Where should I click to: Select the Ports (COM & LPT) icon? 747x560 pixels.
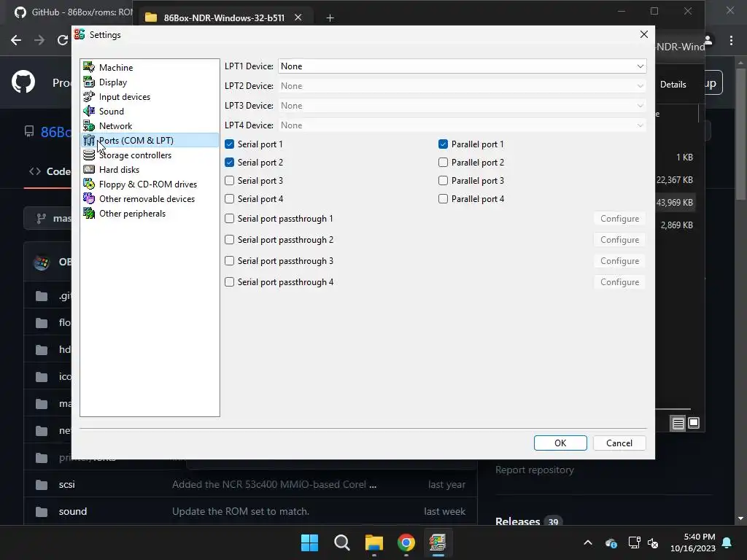(x=89, y=141)
